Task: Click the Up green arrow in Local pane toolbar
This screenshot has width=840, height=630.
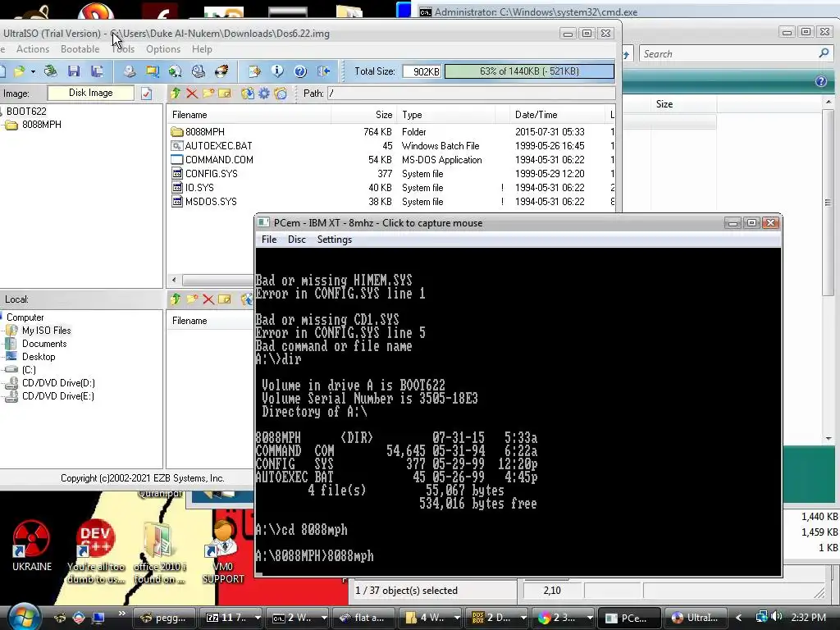Action: point(176,299)
